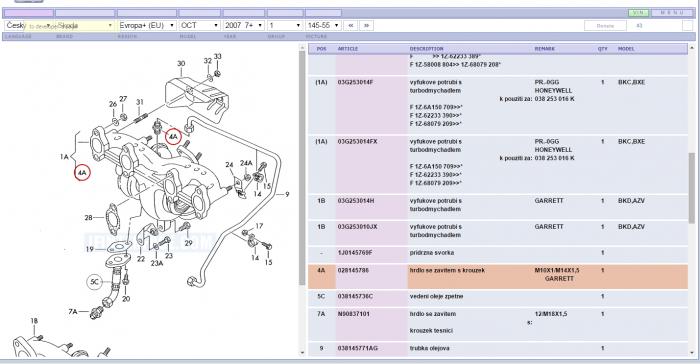Select article 03G253014H in the parts table
Screen dimensions: 700x364
356,201
